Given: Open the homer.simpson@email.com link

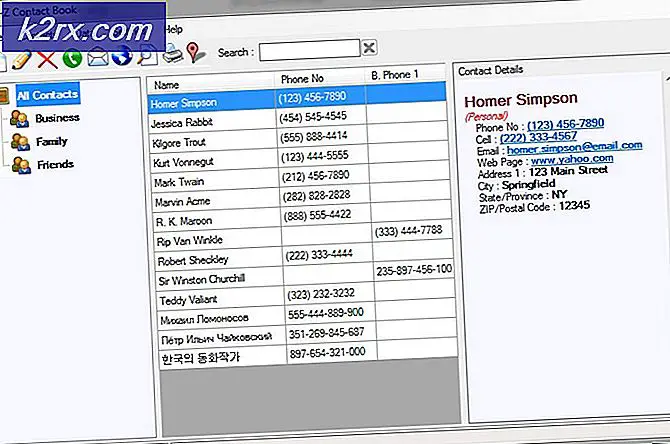Looking at the screenshot, I should [574, 148].
